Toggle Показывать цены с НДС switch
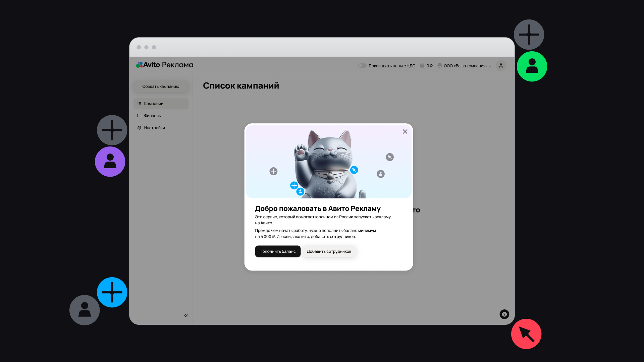Screen dimensions: 644x362 (362, 66)
